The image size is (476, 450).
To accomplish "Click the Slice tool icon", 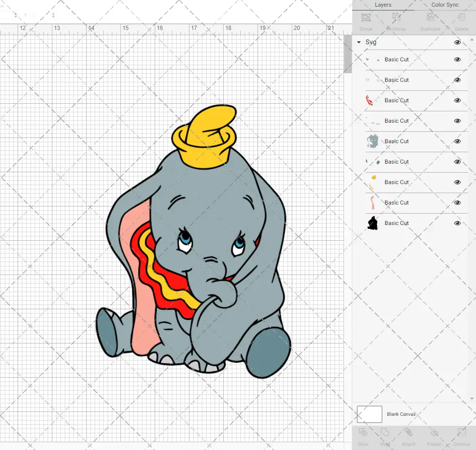I will point(363,432).
